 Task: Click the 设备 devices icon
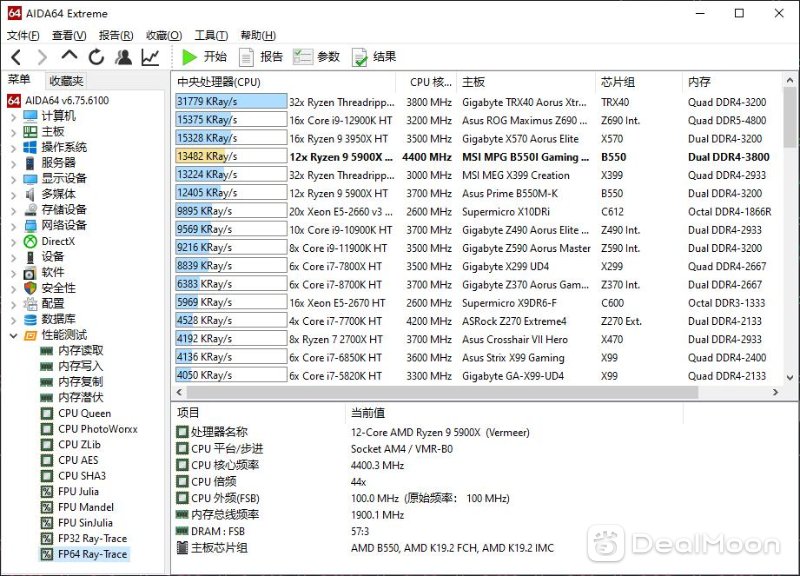pyautogui.click(x=31, y=257)
